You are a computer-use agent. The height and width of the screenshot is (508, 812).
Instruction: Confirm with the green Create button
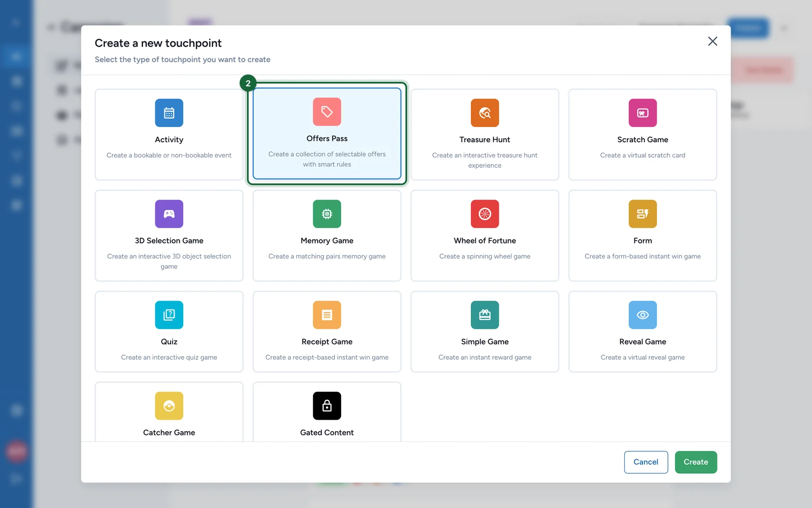696,462
